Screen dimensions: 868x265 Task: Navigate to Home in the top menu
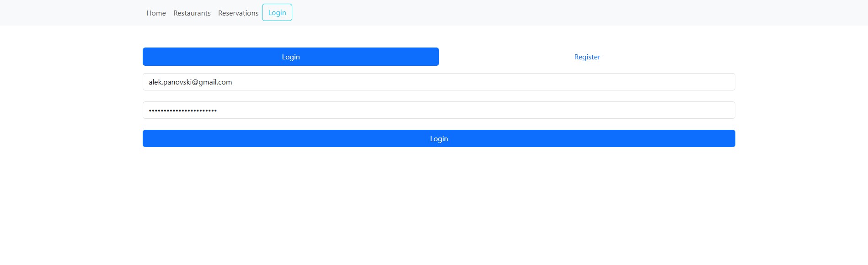point(156,13)
